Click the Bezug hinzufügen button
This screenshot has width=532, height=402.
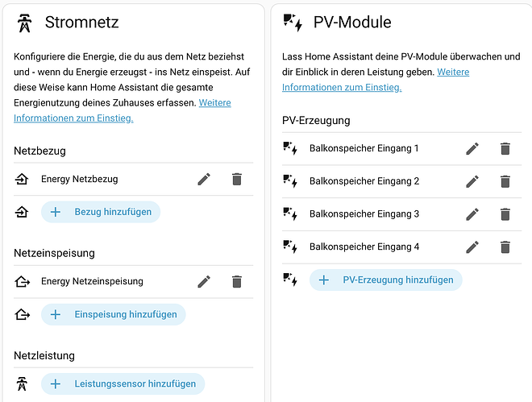pyautogui.click(x=101, y=212)
